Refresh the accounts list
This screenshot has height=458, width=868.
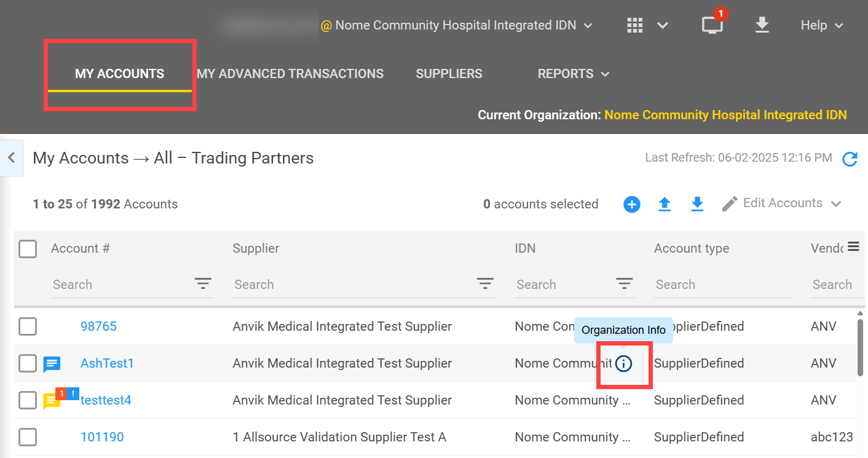click(850, 158)
